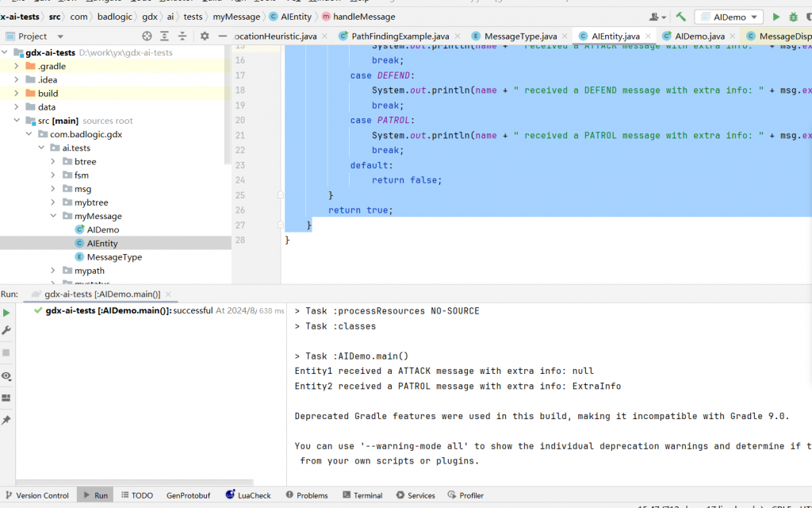Rerun using the Run panel's green arrow
Image resolution: width=812 pixels, height=508 pixels.
click(x=6, y=313)
